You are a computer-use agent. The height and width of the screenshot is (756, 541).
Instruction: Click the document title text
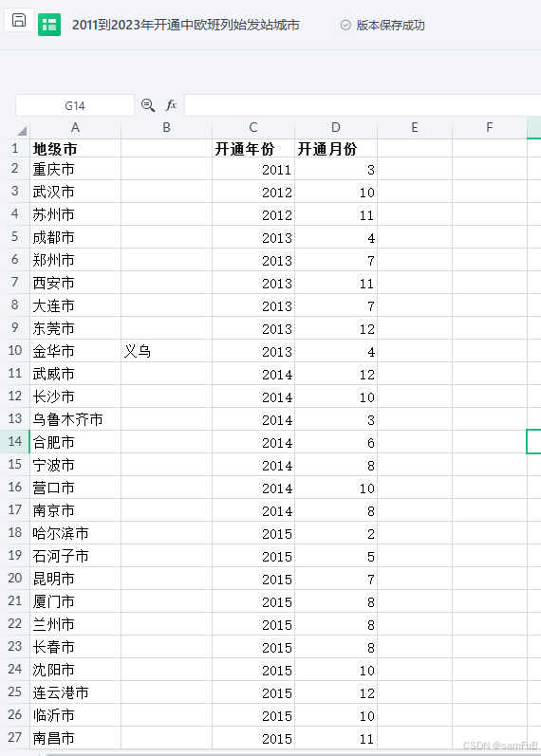point(186,25)
